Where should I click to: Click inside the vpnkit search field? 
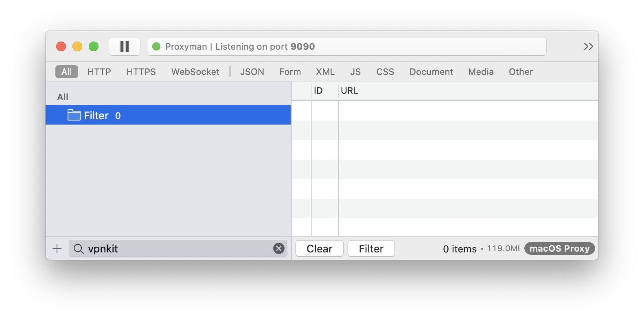(163, 248)
